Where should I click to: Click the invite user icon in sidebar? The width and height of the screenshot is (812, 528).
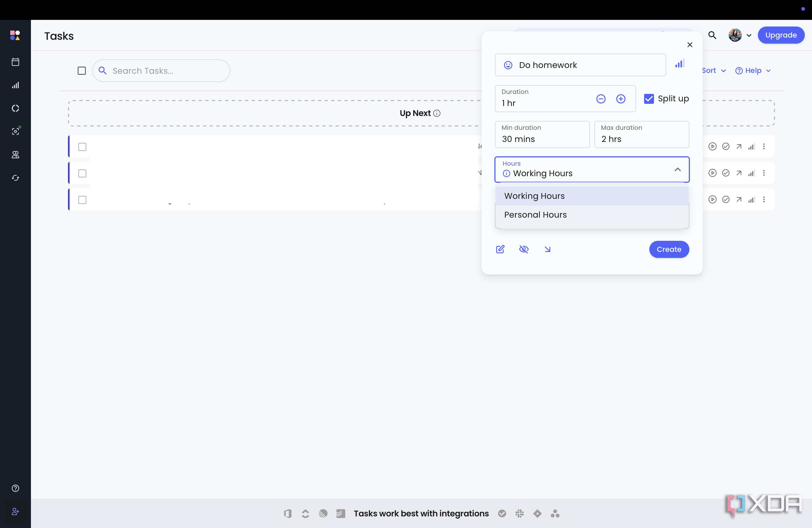click(15, 512)
